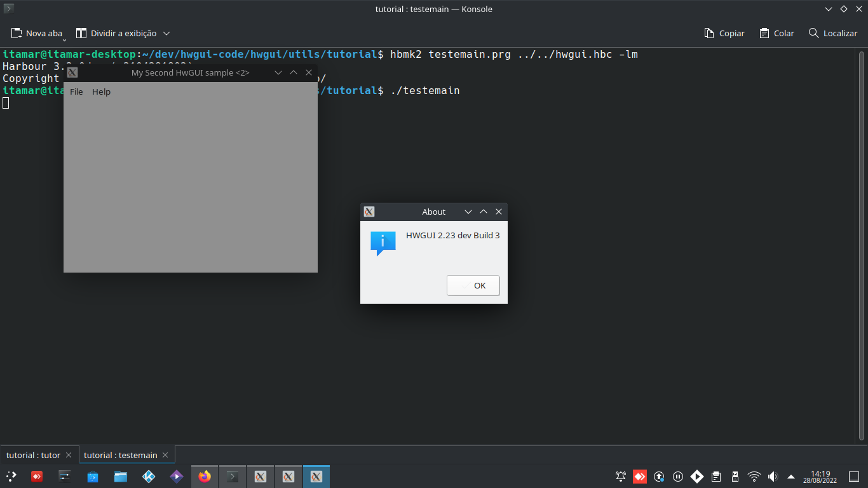This screenshot has width=868, height=488.
Task: Click Nova aba to open new tab
Action: click(37, 33)
